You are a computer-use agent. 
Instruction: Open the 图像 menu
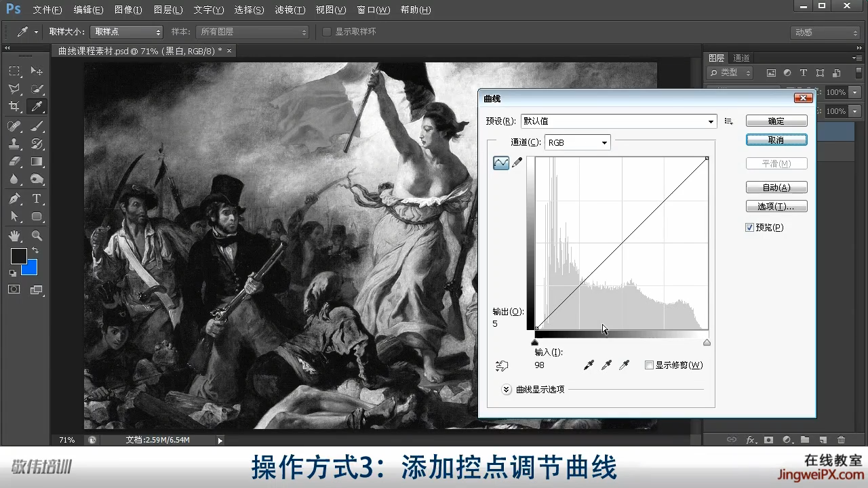(x=128, y=10)
